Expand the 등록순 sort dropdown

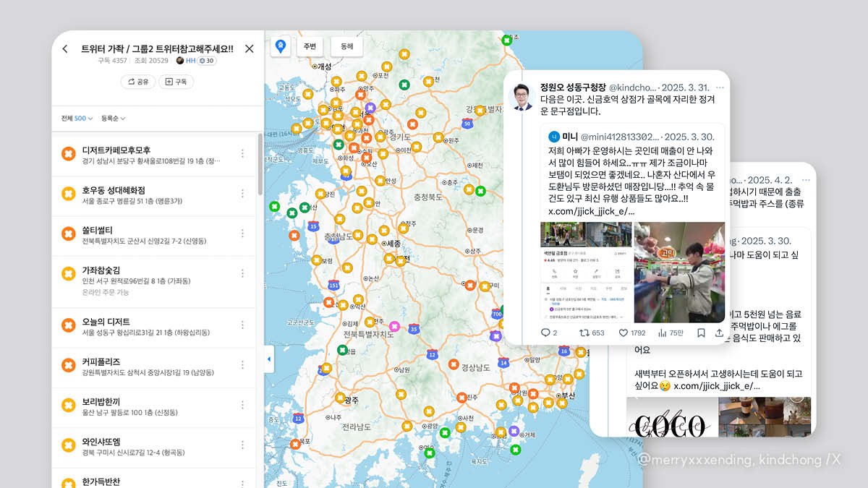point(114,119)
